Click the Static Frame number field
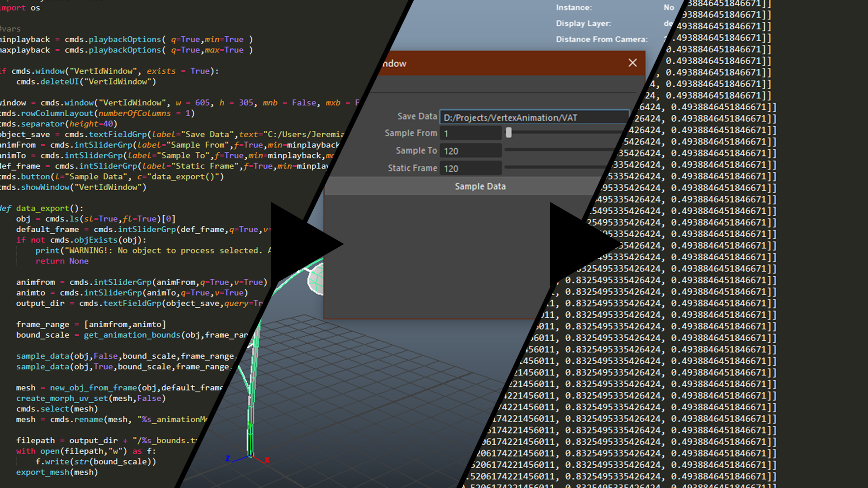 point(470,169)
